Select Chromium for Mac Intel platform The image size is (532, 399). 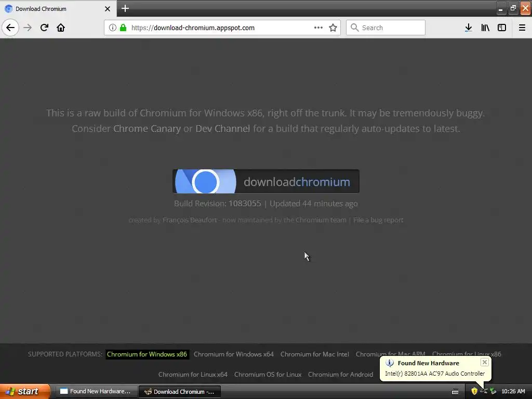314,354
